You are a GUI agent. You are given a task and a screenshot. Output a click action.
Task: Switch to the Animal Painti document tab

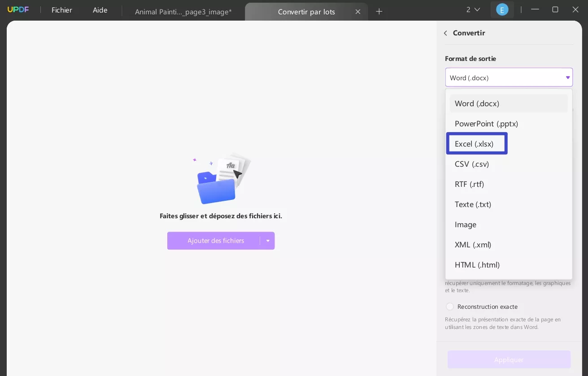pos(183,12)
